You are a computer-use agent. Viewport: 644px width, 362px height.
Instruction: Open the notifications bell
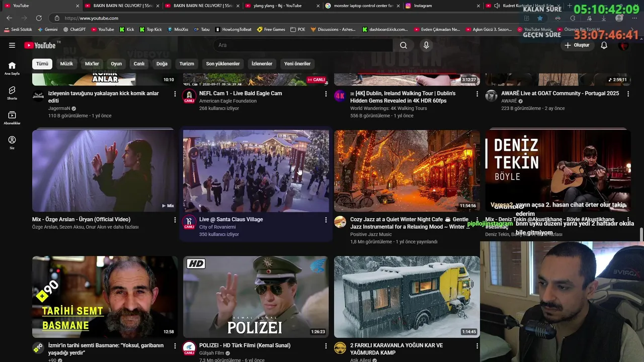click(x=604, y=45)
